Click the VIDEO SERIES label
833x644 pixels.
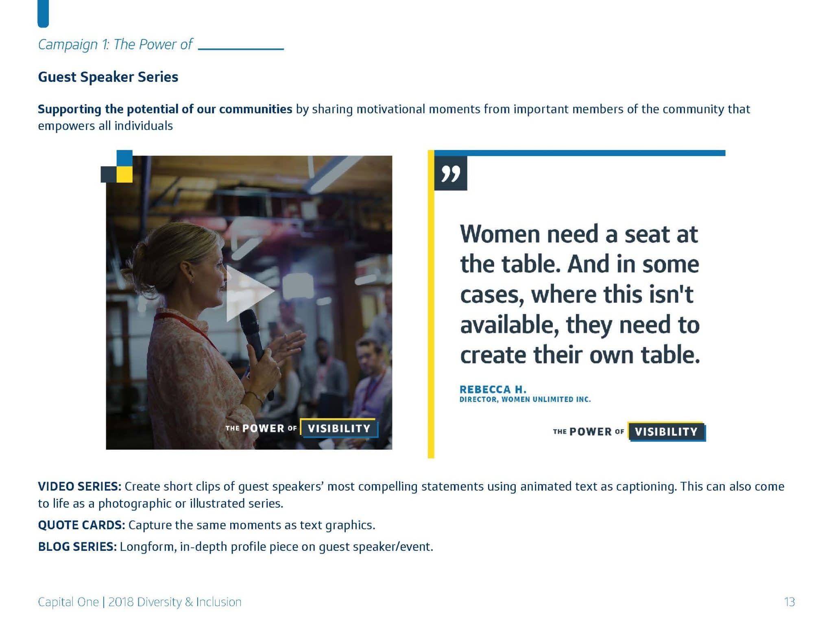[x=80, y=487]
